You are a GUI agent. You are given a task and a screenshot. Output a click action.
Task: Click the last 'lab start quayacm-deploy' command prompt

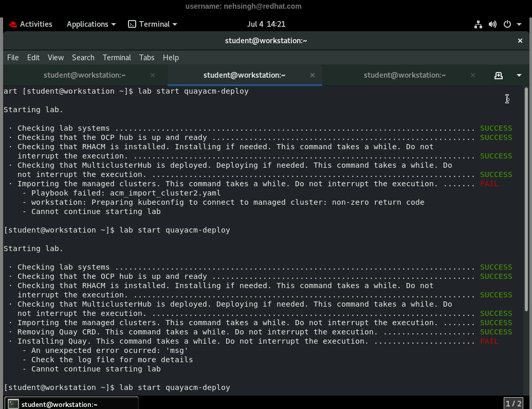pos(175,387)
